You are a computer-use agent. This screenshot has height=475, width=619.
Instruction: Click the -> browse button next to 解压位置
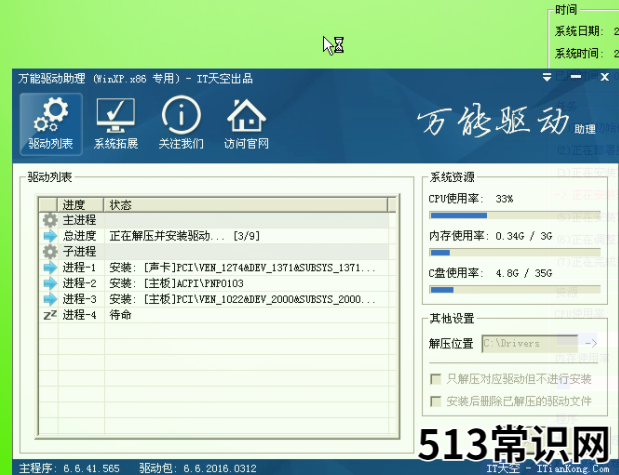click(591, 344)
